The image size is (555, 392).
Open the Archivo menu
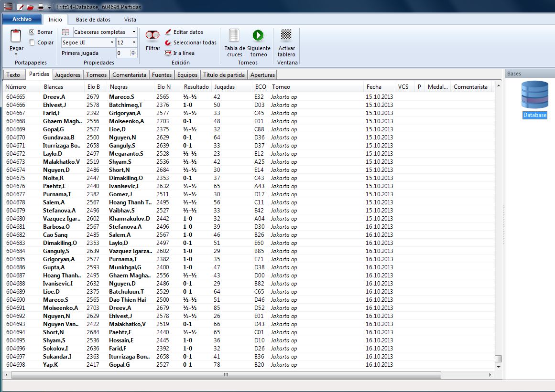[22, 19]
